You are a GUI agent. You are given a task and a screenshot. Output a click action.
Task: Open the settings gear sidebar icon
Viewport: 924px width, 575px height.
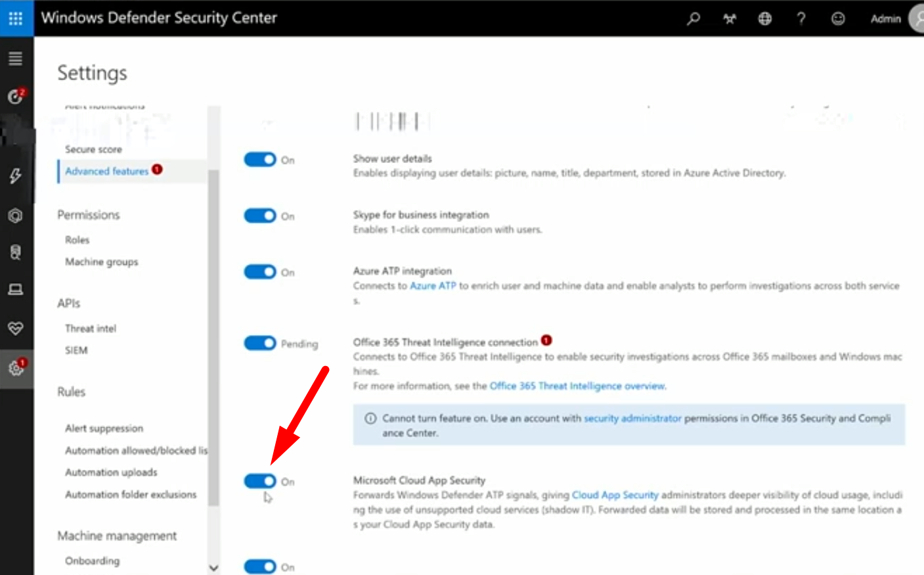click(16, 368)
